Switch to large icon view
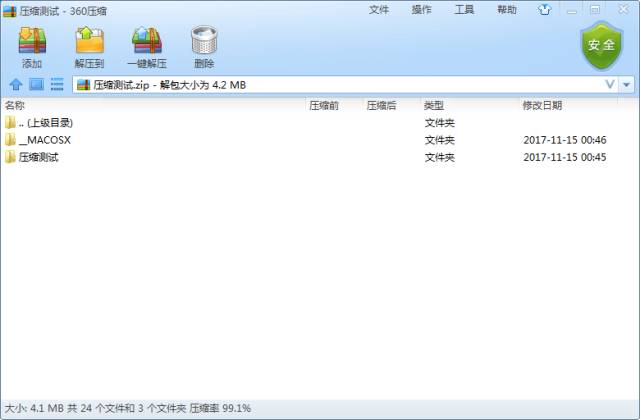Image resolution: width=640 pixels, height=420 pixels. (x=36, y=84)
